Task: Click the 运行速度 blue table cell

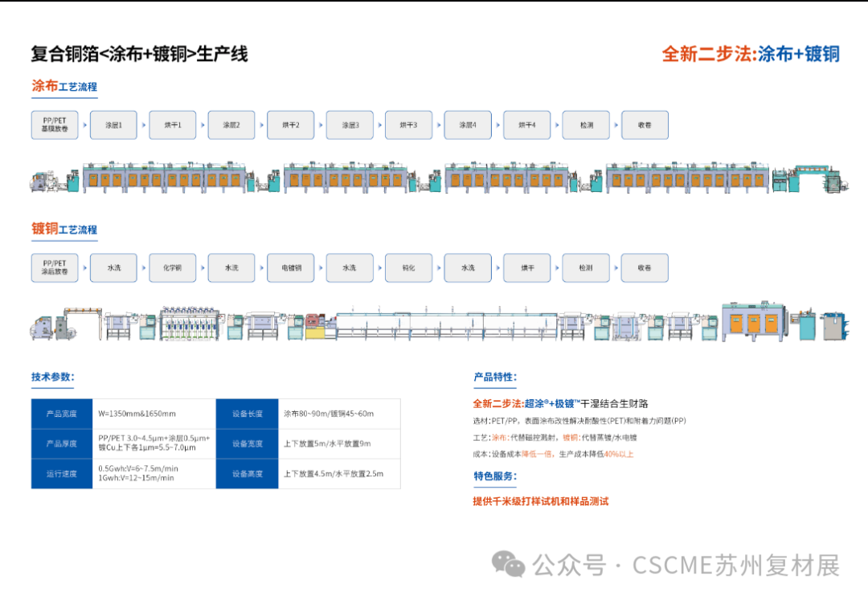Action: pyautogui.click(x=62, y=473)
